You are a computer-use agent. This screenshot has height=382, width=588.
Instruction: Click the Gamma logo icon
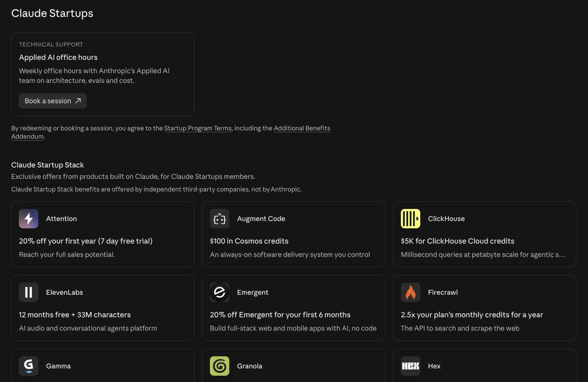pyautogui.click(x=28, y=366)
